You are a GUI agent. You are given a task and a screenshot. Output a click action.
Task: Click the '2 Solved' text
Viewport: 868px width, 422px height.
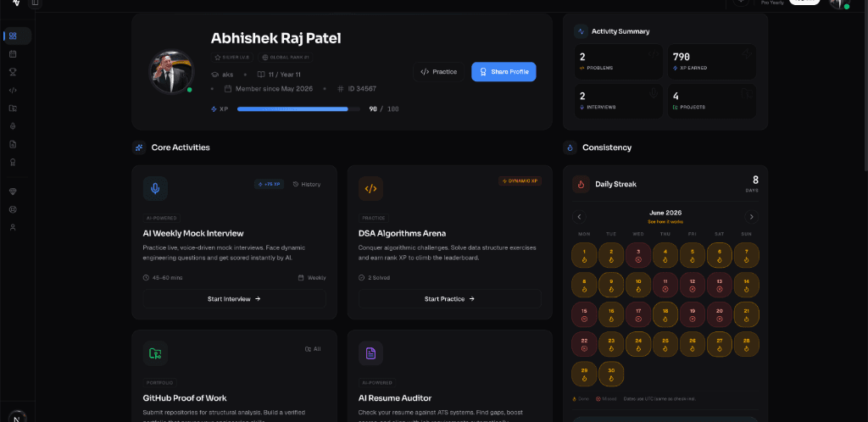pyautogui.click(x=379, y=278)
